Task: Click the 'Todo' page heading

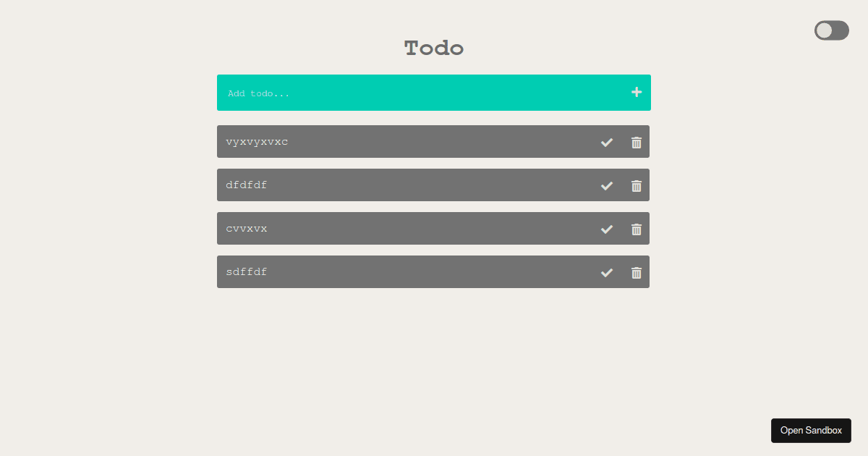Action: (434, 48)
